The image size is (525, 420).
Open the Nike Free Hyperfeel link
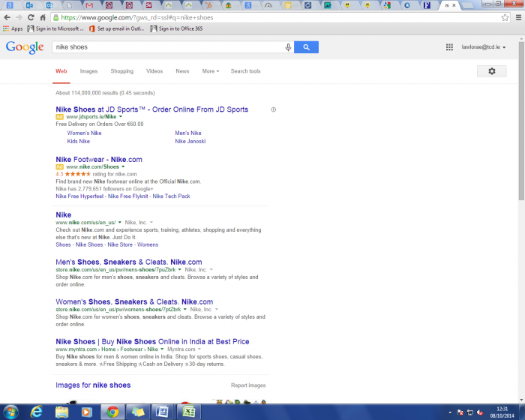pos(79,196)
